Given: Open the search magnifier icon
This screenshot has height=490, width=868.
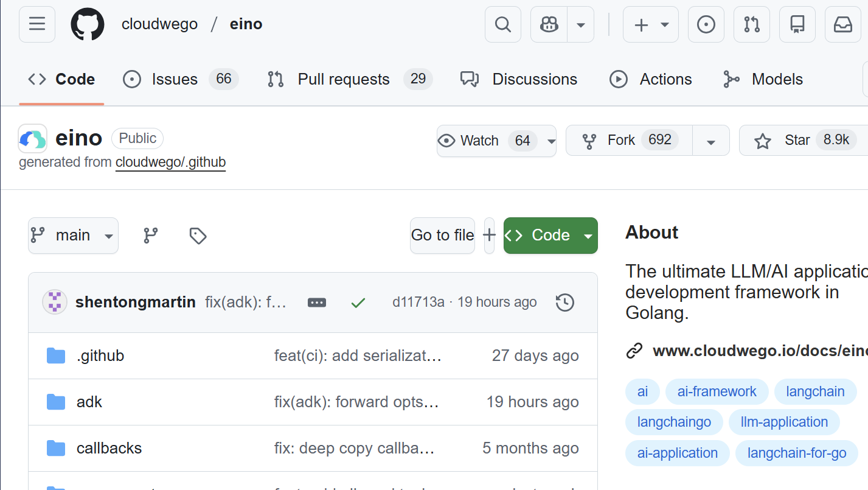Looking at the screenshot, I should [502, 24].
